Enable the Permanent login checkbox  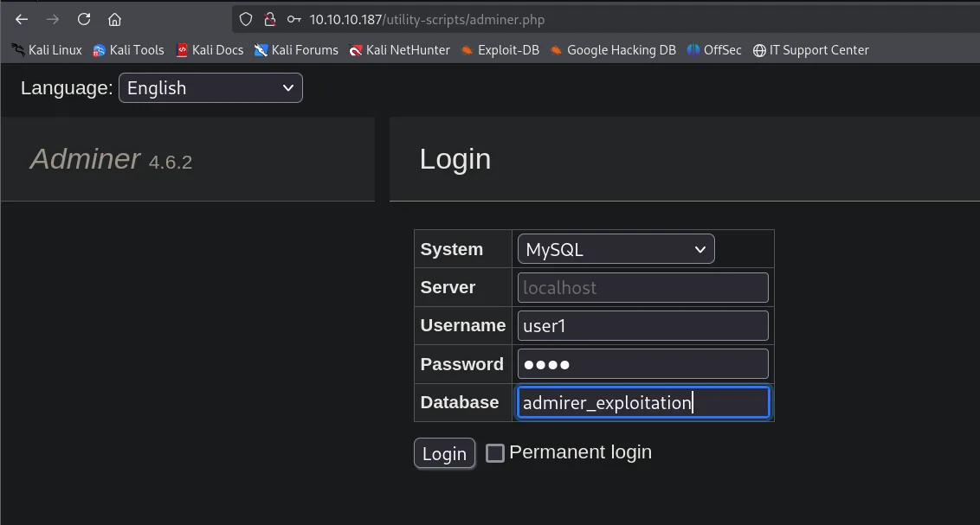point(495,453)
